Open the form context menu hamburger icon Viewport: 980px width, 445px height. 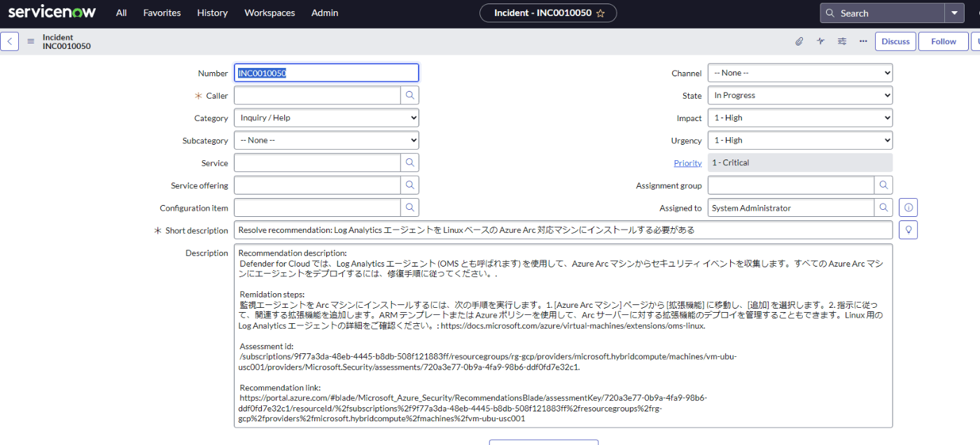(31, 41)
